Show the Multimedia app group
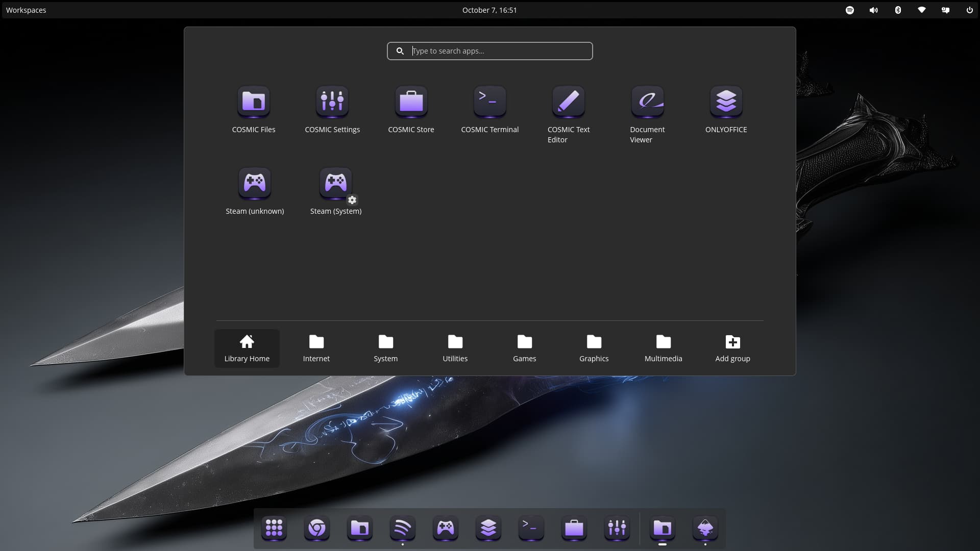 pos(663,348)
